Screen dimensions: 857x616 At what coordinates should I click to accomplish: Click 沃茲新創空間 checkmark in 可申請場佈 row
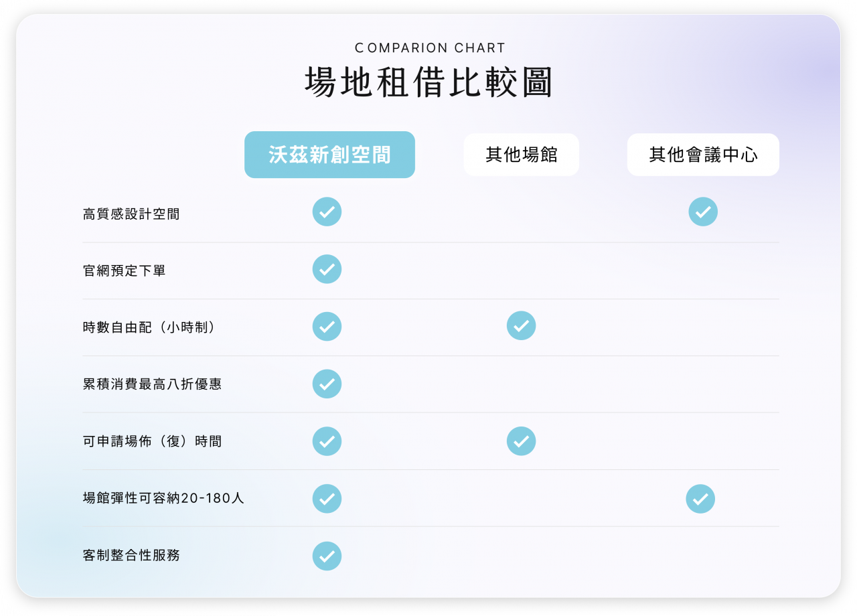(x=327, y=441)
